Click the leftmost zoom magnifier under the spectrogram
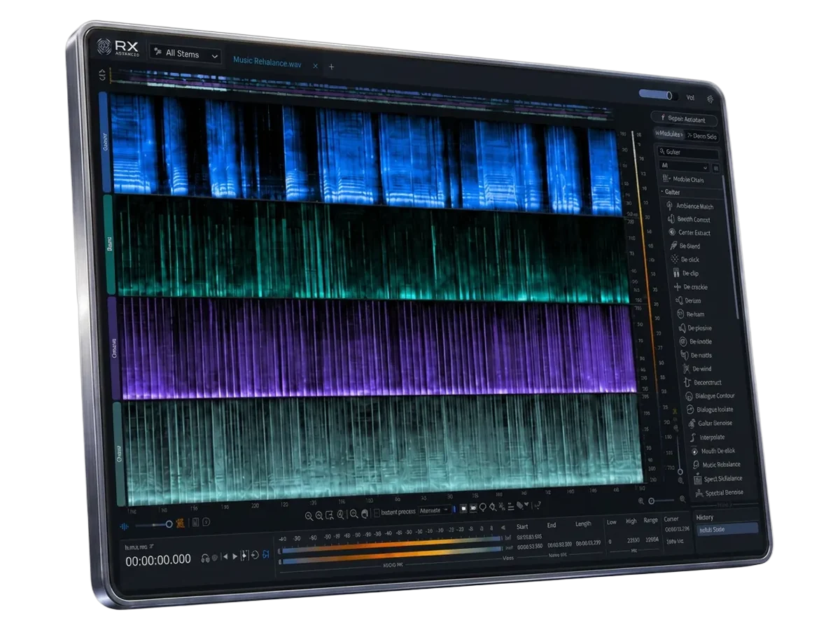The width and height of the screenshot is (840, 630). point(309,515)
